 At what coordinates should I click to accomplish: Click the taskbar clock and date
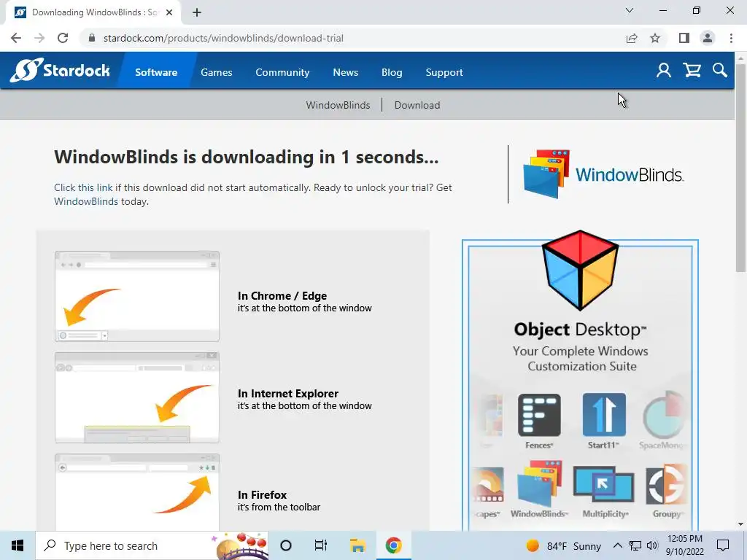pos(684,545)
